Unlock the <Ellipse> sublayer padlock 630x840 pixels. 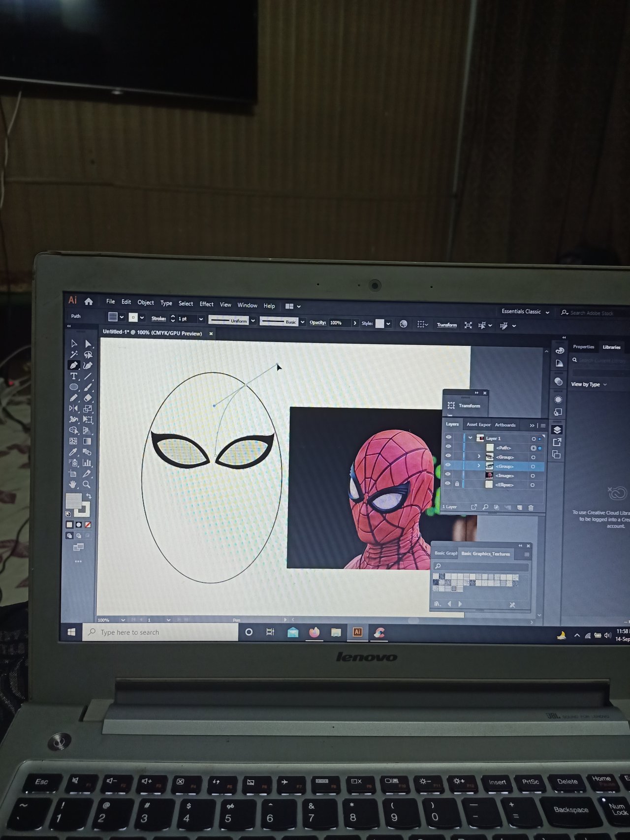[x=457, y=484]
